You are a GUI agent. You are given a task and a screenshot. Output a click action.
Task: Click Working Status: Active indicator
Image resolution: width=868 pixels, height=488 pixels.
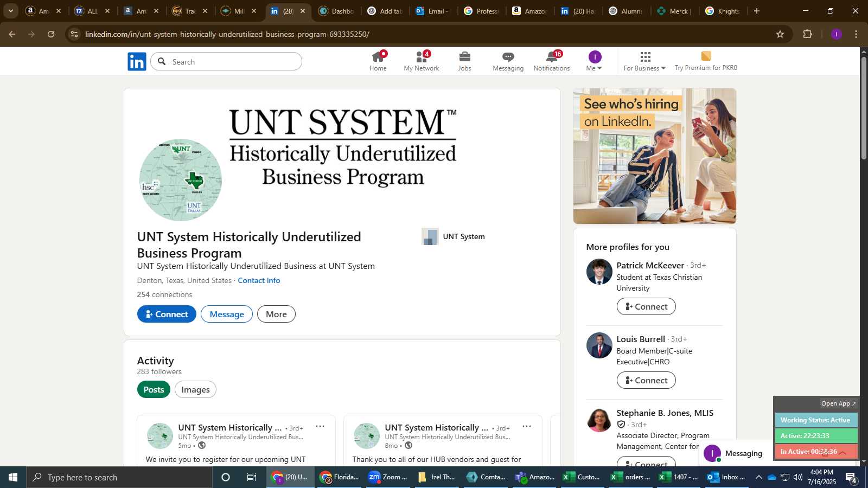pyautogui.click(x=815, y=420)
